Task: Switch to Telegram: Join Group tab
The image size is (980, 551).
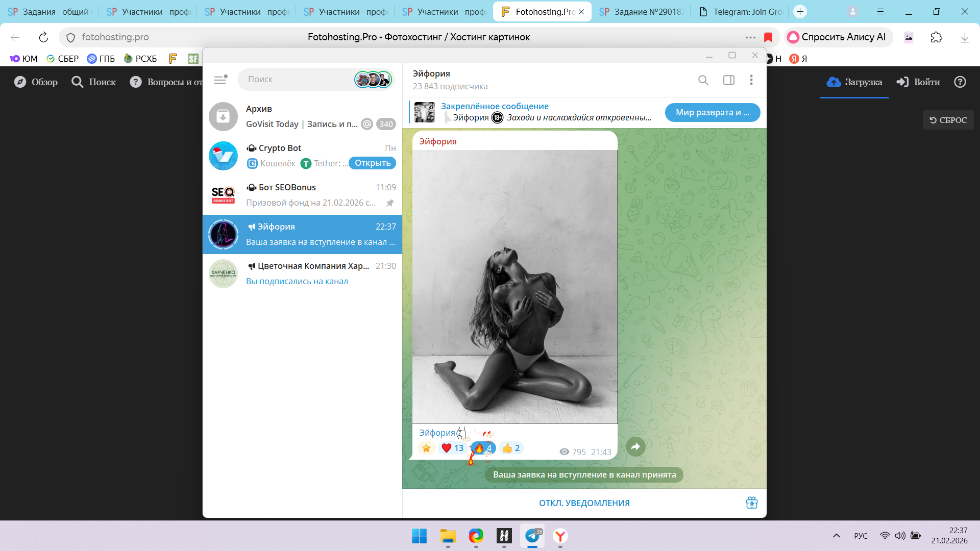Action: point(742,12)
